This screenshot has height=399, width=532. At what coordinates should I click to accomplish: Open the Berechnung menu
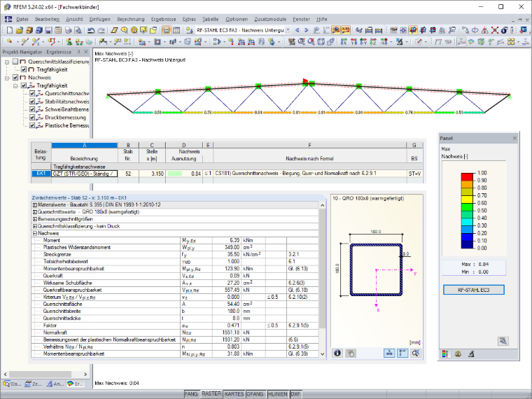click(x=131, y=20)
